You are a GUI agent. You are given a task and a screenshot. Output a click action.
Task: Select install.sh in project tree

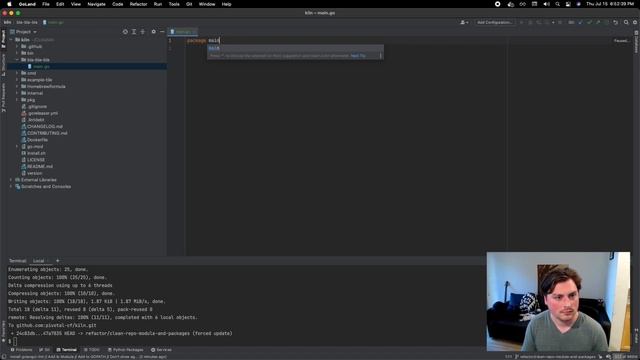(x=36, y=153)
